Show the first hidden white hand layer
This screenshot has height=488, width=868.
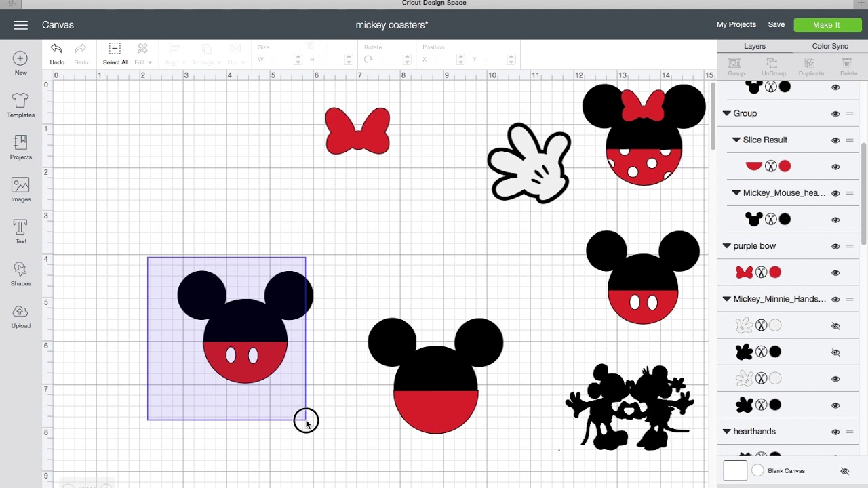[835, 326]
